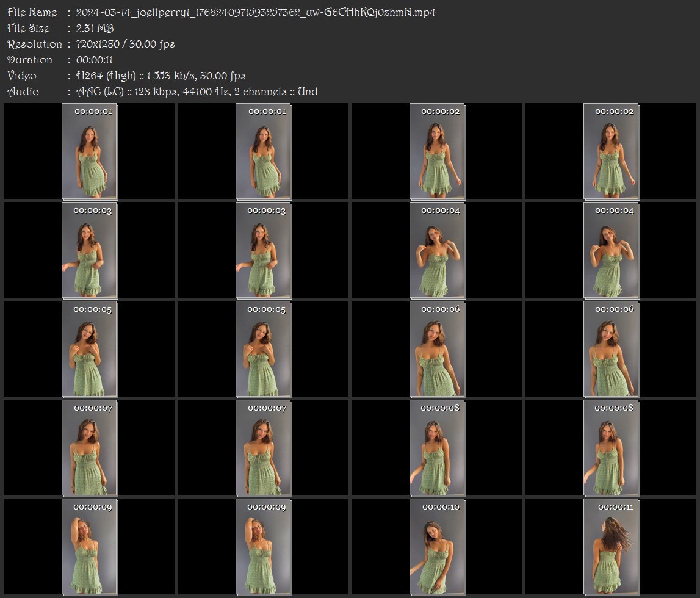Click the "File Size" label

[28, 28]
